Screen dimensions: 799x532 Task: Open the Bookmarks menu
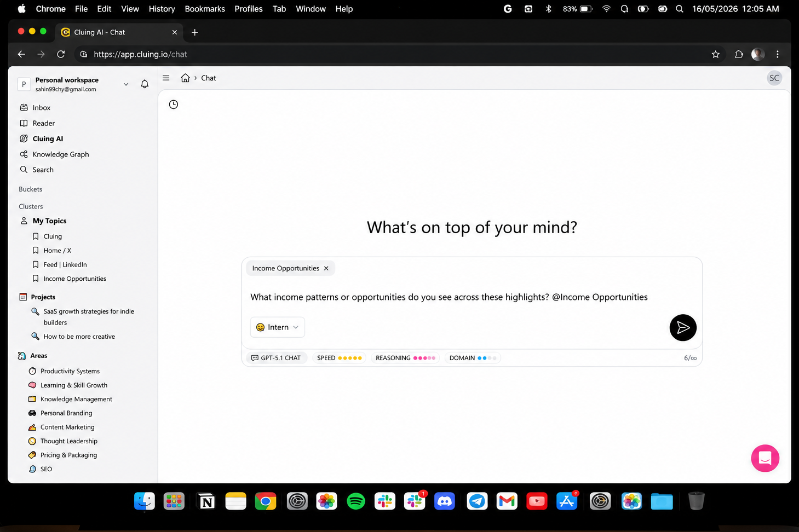pyautogui.click(x=205, y=9)
